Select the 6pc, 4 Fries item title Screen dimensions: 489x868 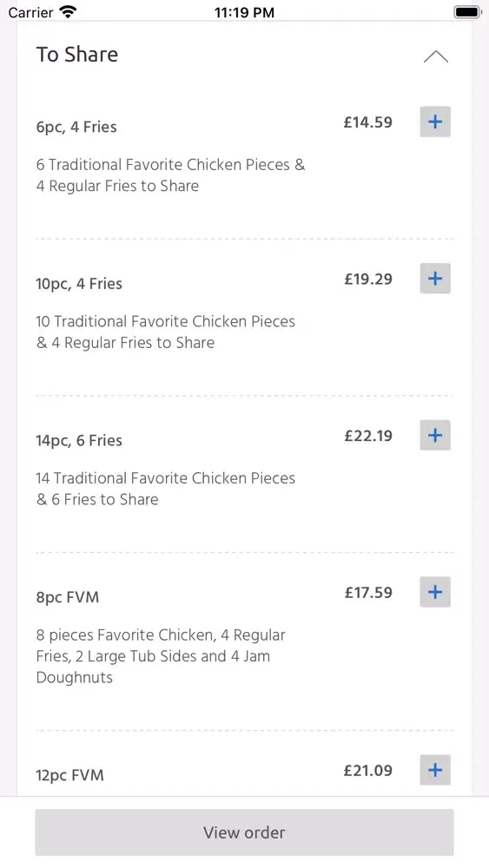coord(76,127)
